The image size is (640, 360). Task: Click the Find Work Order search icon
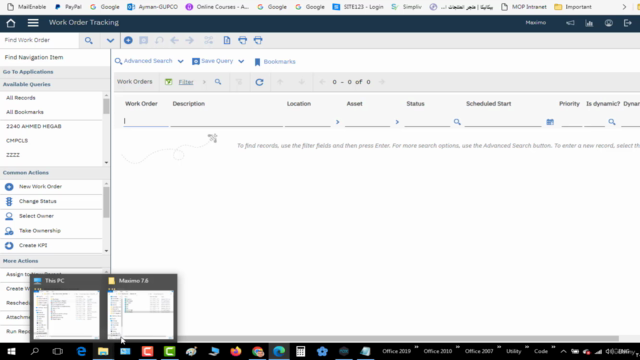[x=89, y=40]
